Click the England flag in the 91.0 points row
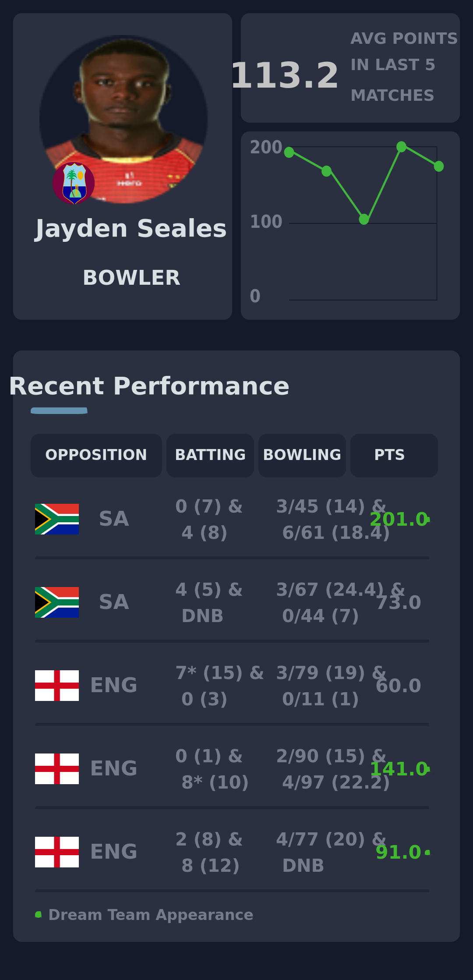Image resolution: width=473 pixels, height=980 pixels. (57, 852)
